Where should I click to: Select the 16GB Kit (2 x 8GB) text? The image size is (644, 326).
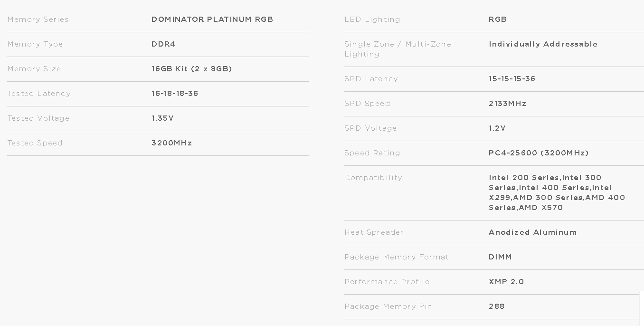[191, 69]
